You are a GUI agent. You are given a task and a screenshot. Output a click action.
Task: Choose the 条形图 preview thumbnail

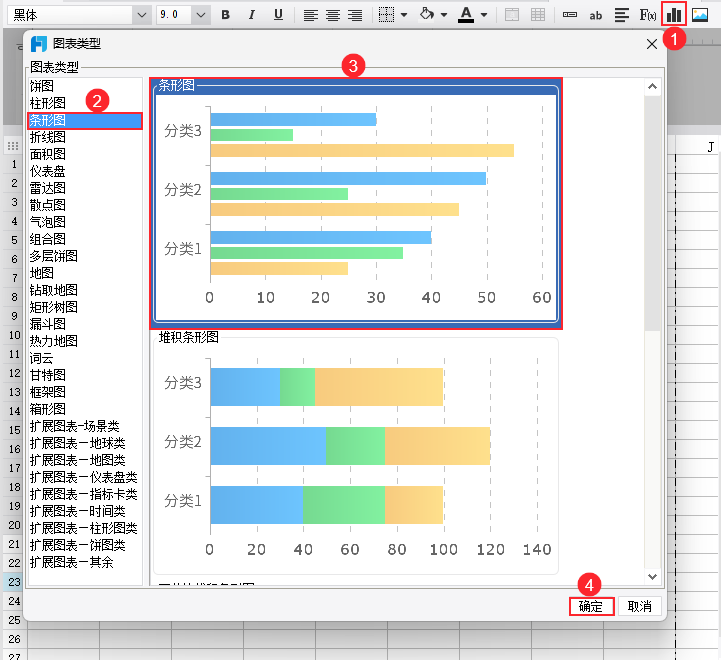pos(356,203)
